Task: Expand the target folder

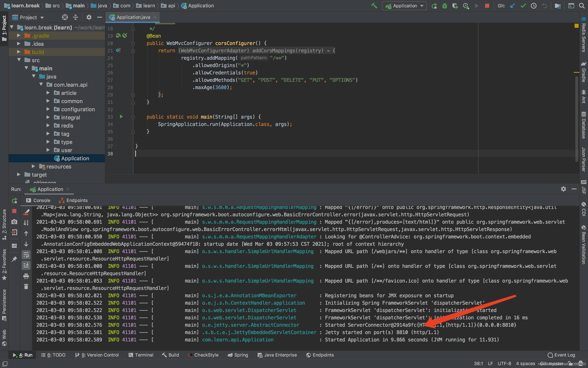Action: coord(18,175)
